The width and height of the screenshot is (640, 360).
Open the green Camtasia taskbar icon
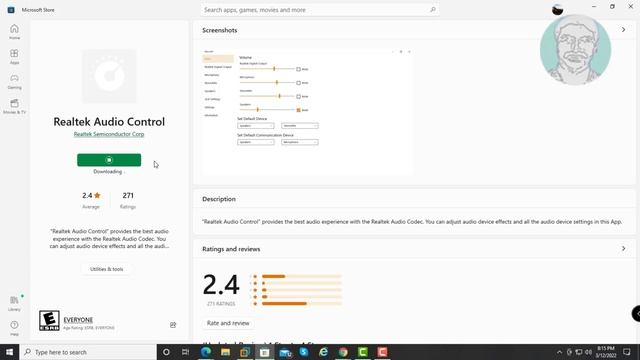(x=363, y=352)
